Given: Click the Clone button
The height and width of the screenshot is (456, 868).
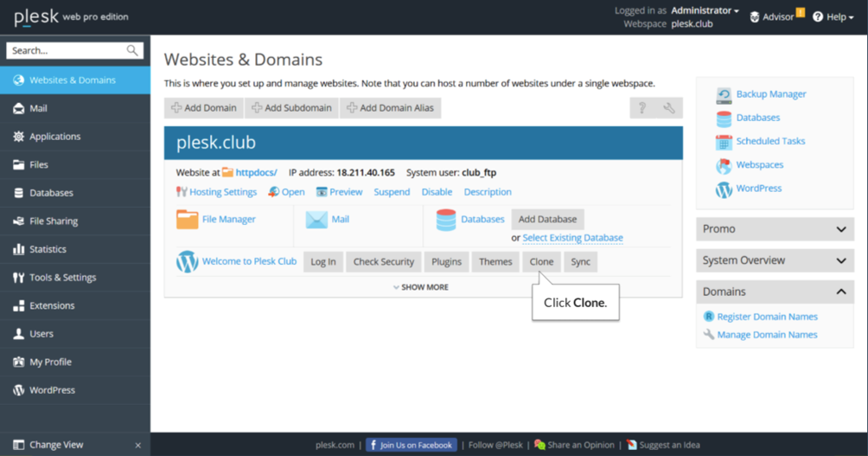Looking at the screenshot, I should [541, 261].
